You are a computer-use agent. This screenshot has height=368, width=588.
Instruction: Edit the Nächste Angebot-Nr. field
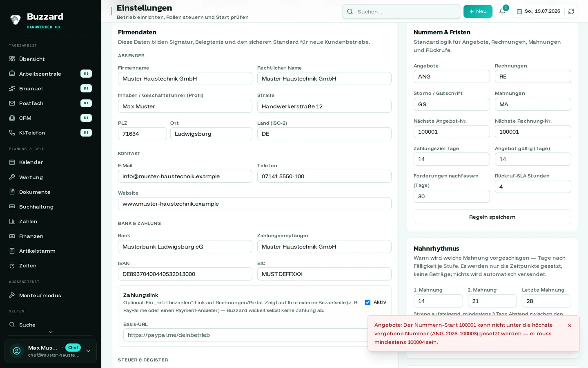452,132
